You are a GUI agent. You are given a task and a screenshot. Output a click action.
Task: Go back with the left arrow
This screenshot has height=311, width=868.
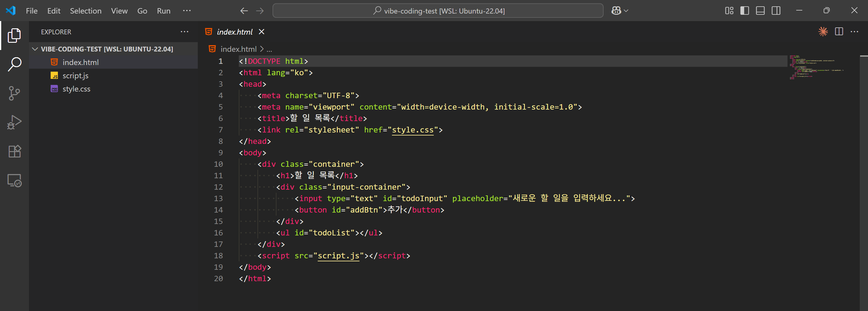(x=244, y=11)
